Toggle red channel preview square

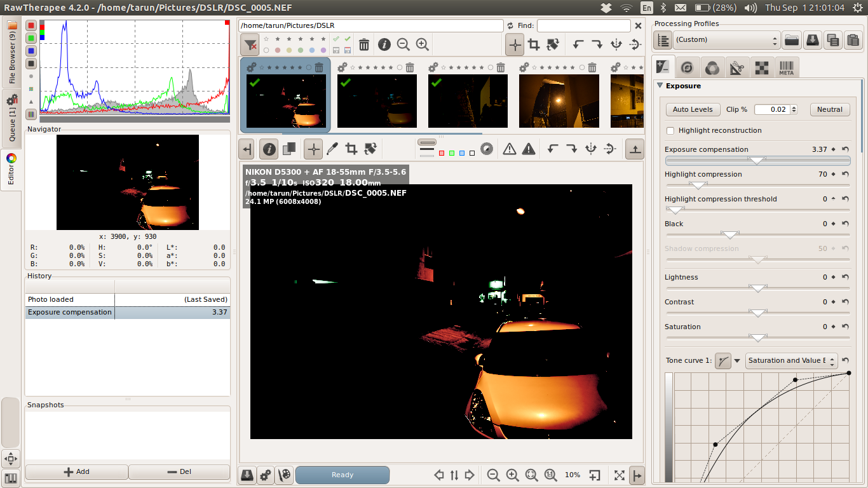442,153
